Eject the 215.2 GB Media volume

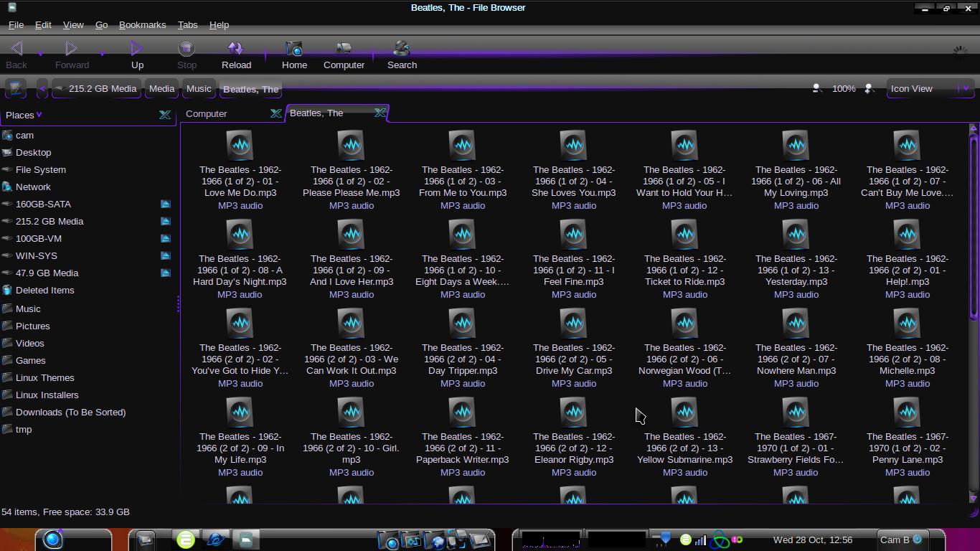(x=166, y=221)
